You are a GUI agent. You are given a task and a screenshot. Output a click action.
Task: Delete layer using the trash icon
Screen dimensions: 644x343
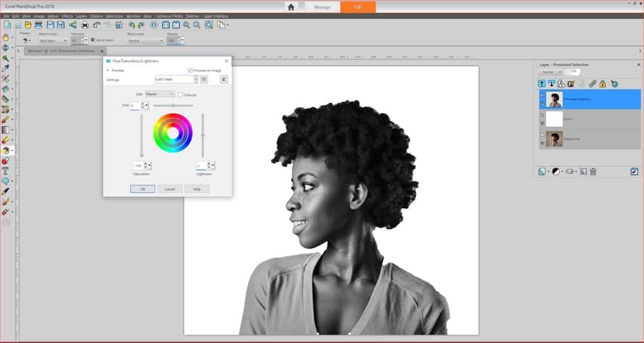(593, 171)
